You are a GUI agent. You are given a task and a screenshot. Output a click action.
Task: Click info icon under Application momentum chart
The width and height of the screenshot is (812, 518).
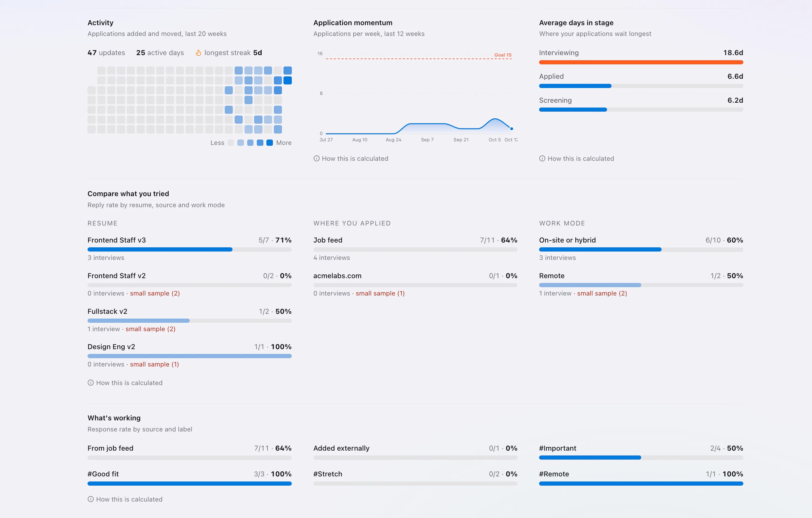click(x=316, y=158)
